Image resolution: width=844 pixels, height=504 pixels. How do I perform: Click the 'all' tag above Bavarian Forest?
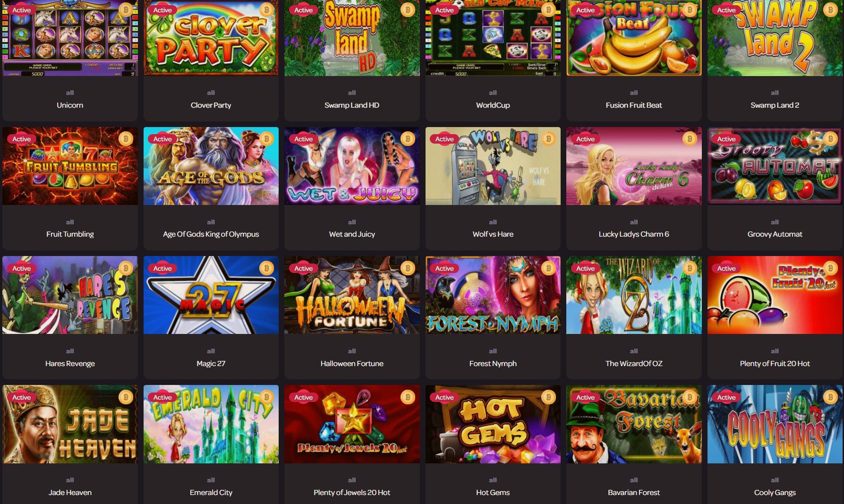coord(634,480)
